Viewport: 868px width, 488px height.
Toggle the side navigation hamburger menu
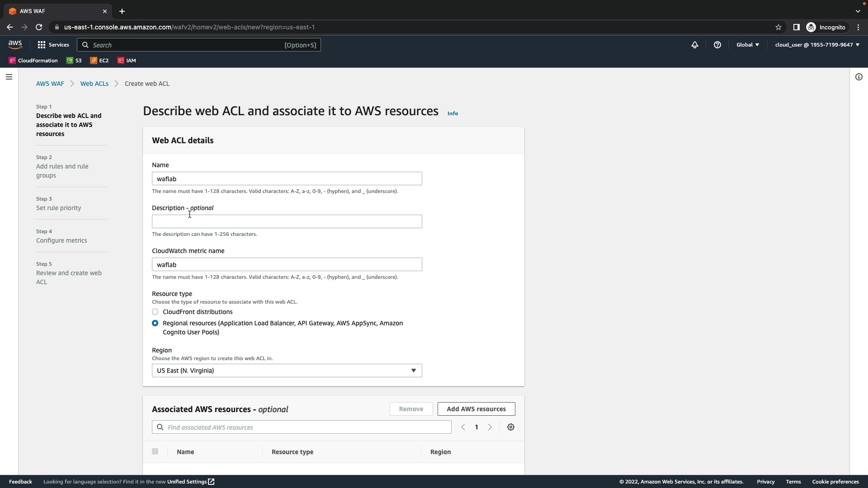pos(9,77)
